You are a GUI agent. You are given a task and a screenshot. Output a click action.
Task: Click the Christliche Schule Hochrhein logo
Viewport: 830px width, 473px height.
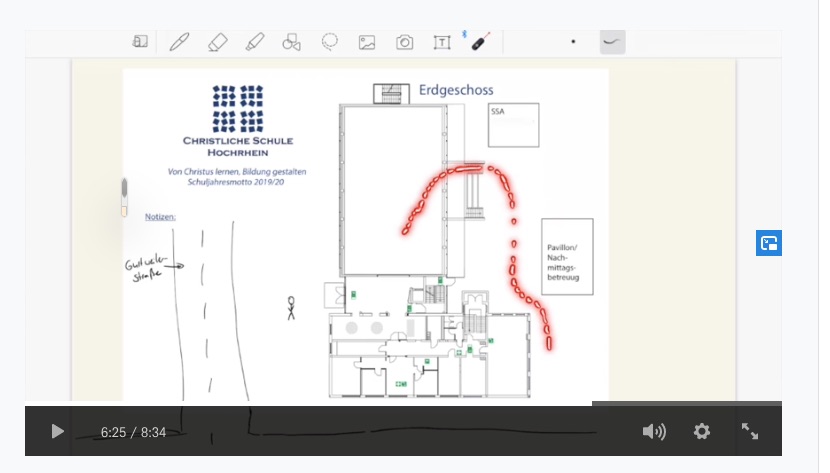coord(237,107)
